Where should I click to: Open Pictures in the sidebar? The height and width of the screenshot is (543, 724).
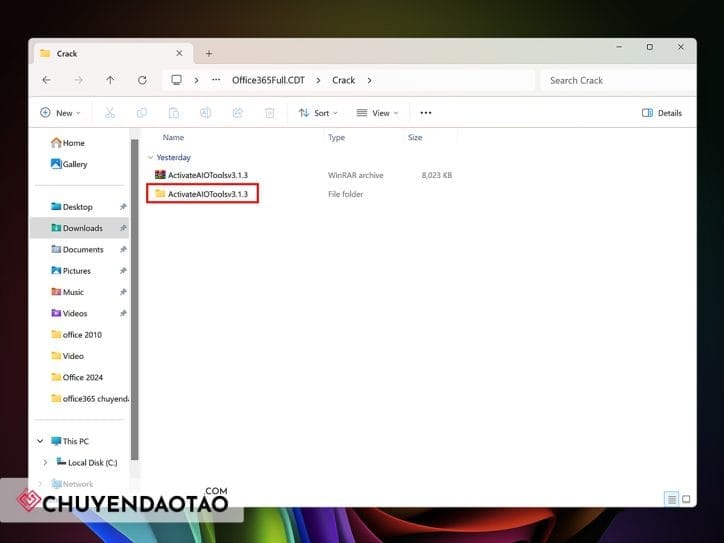coord(71,271)
